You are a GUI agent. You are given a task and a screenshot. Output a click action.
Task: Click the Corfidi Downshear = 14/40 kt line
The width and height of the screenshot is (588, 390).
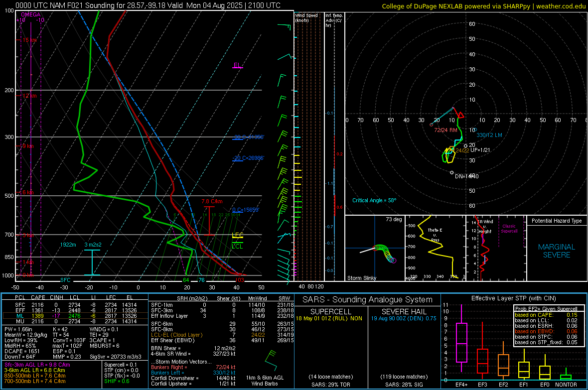tap(193, 378)
